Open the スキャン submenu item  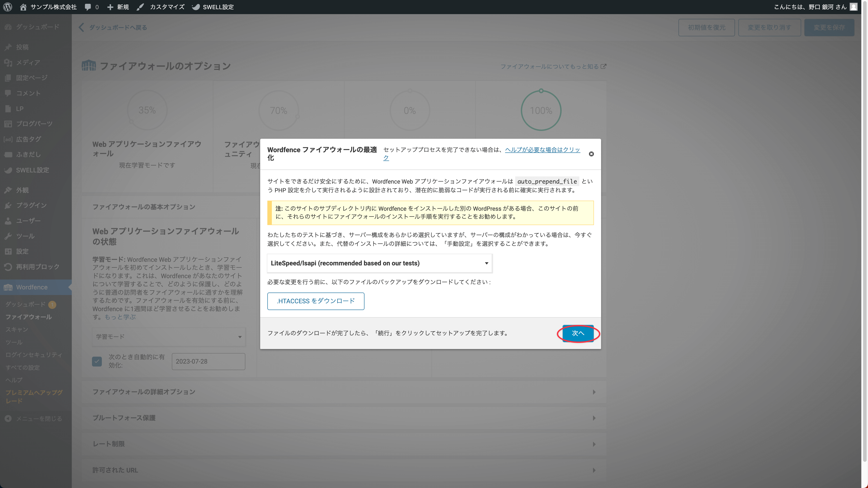[17, 329]
